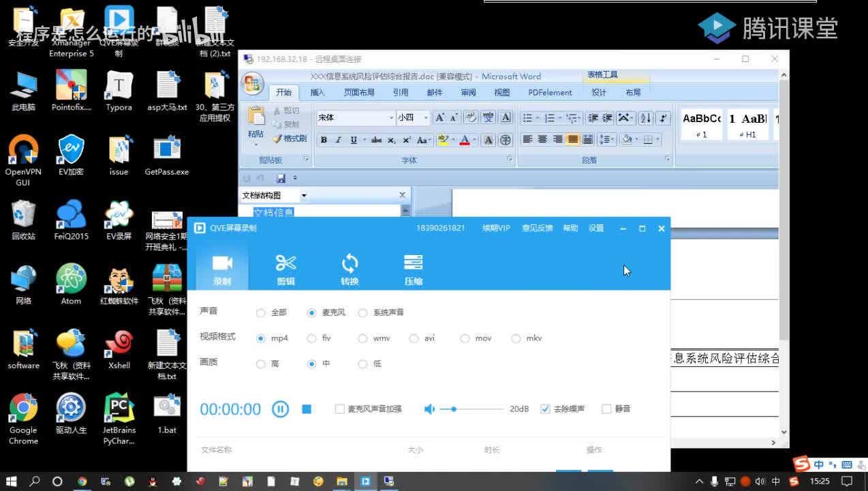Click 续期VIP link in QVE title bar
Viewport: 868px width, 491px height.
click(496, 228)
